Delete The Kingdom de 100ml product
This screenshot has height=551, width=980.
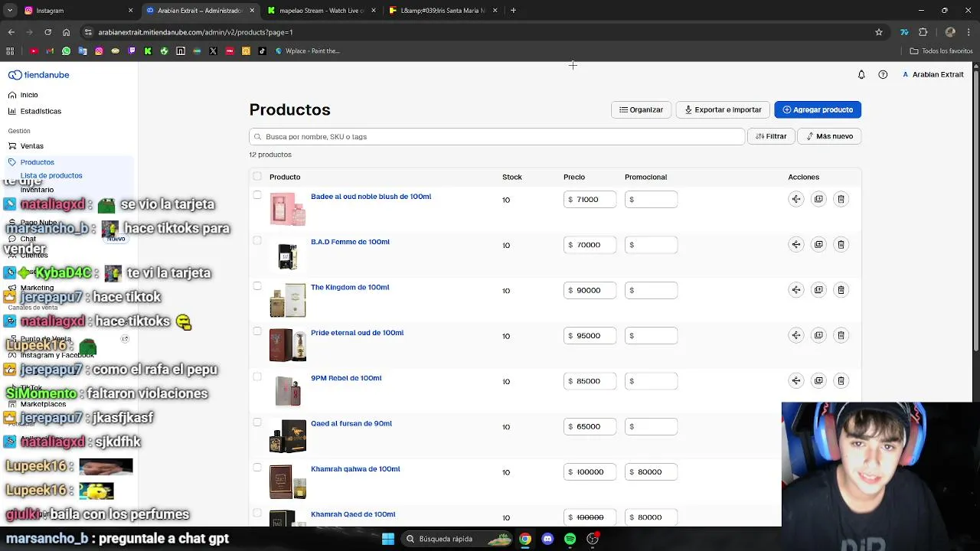pyautogui.click(x=841, y=290)
